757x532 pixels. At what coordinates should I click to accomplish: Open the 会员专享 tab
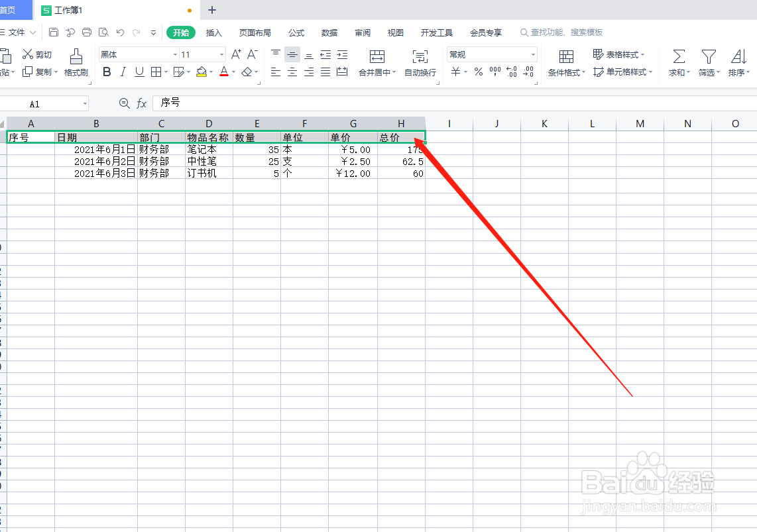pos(486,33)
